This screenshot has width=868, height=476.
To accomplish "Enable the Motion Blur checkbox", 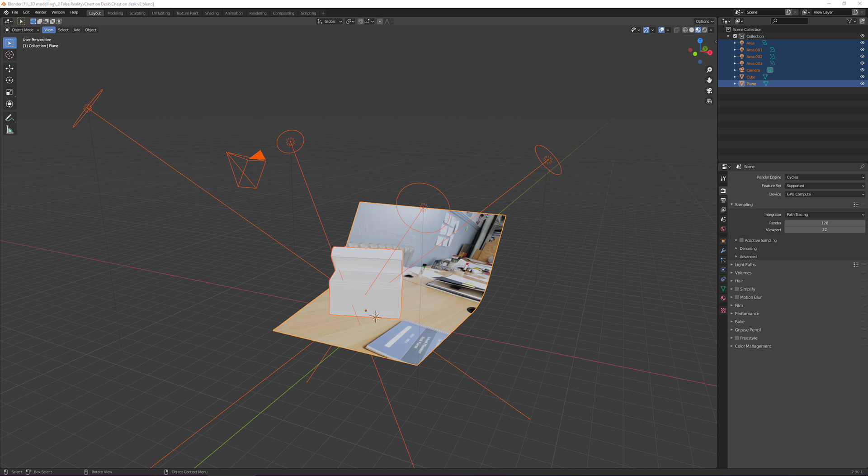I will 737,297.
